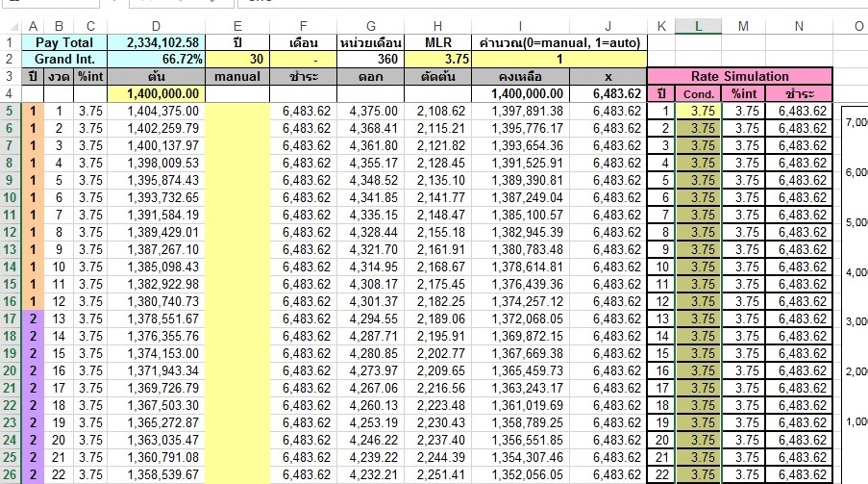Select column L header
The image size is (868, 484).
tap(698, 26)
